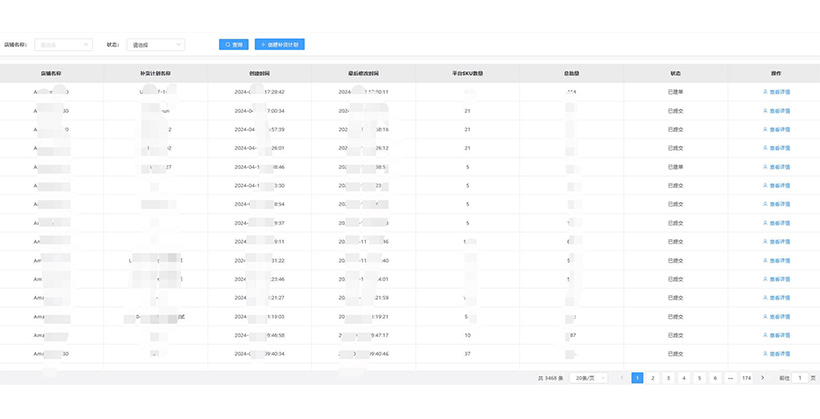Image resolution: width=820 pixels, height=419 pixels.
Task: Go to next page using right arrow
Action: point(763,378)
